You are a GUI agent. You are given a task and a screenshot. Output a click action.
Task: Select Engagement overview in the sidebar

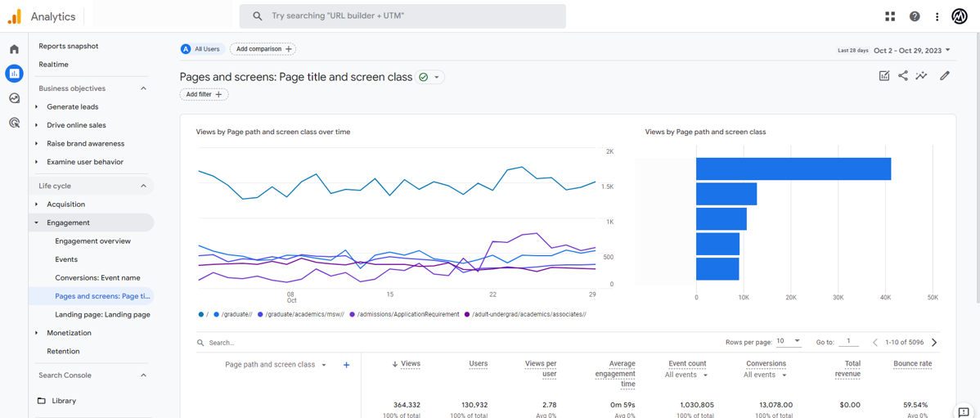[92, 241]
